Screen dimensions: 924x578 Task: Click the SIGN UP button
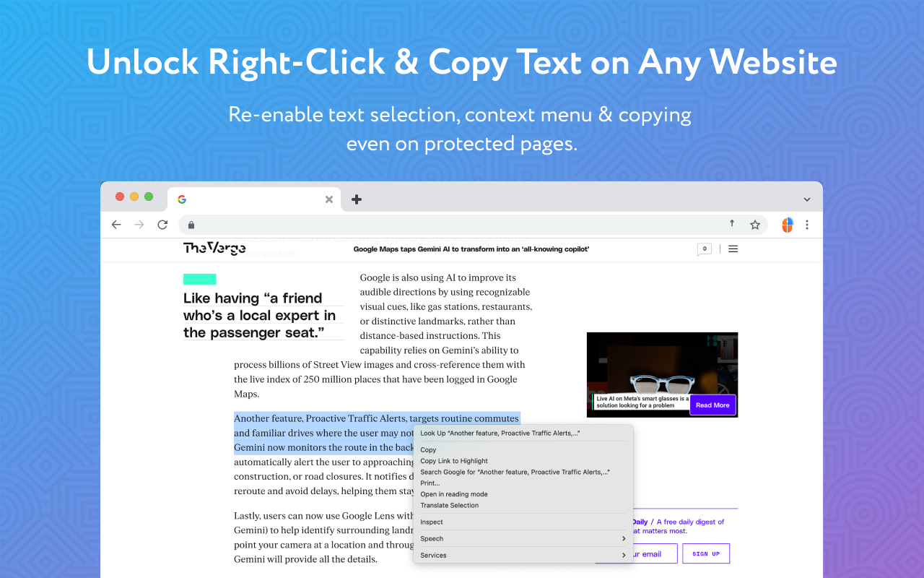tap(706, 553)
